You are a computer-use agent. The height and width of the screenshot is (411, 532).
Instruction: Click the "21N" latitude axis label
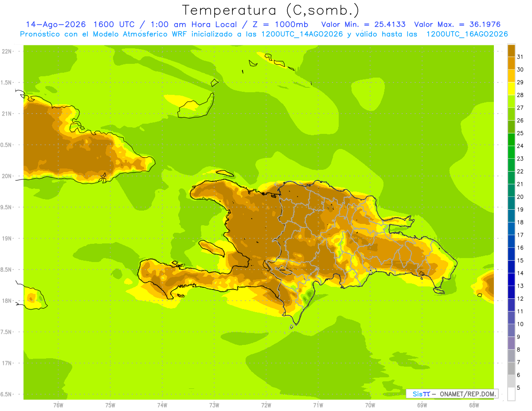click(8, 114)
